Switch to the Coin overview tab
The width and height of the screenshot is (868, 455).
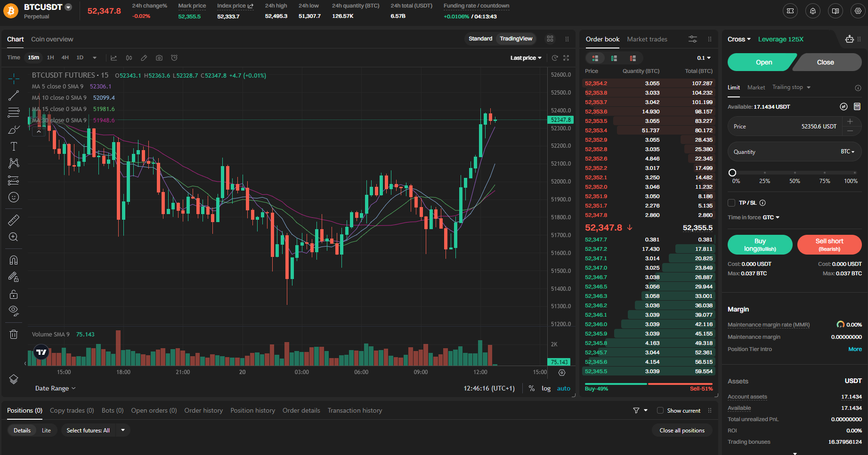pyautogui.click(x=52, y=39)
